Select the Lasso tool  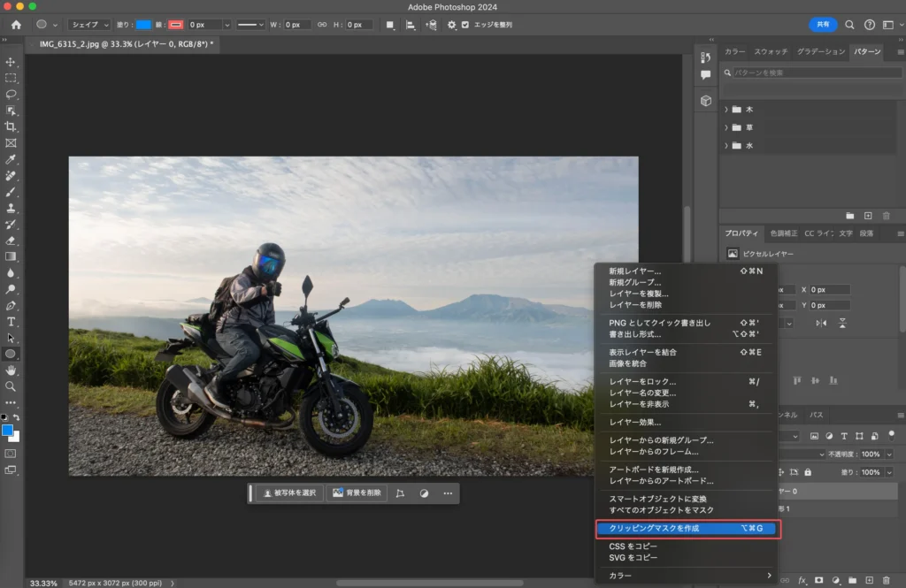12,94
